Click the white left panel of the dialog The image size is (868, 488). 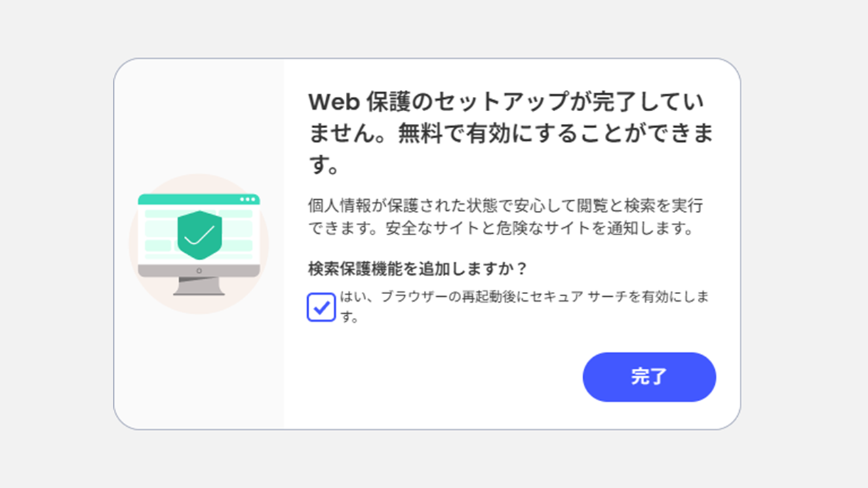click(x=200, y=373)
